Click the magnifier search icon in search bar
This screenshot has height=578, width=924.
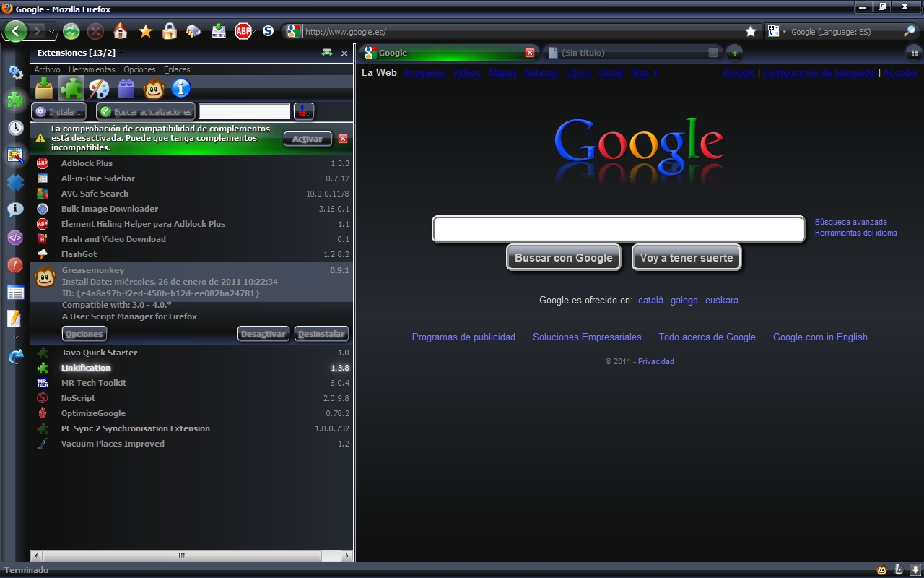(x=910, y=31)
